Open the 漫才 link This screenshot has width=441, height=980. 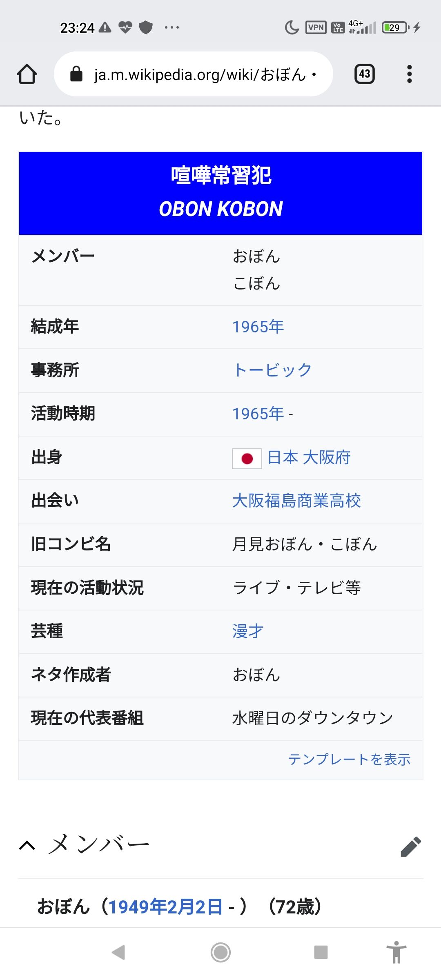pos(248,631)
